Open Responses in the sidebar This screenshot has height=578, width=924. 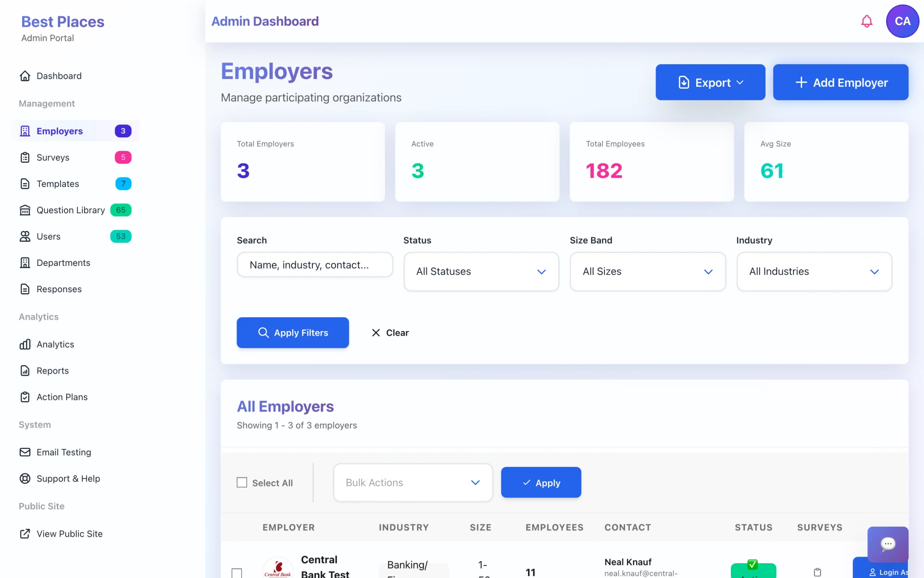75,289
